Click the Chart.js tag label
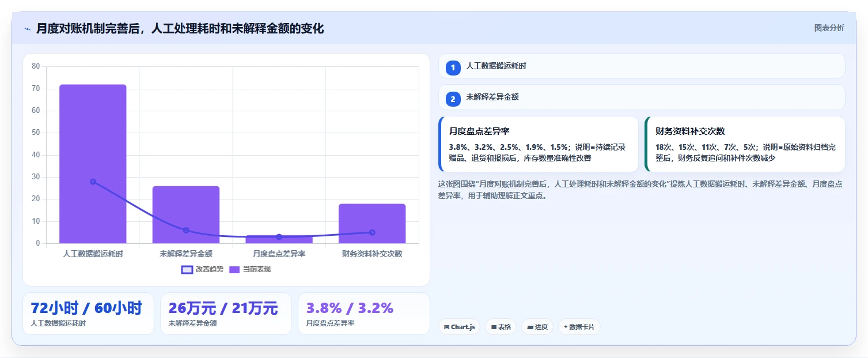The image size is (868, 358). point(463,327)
